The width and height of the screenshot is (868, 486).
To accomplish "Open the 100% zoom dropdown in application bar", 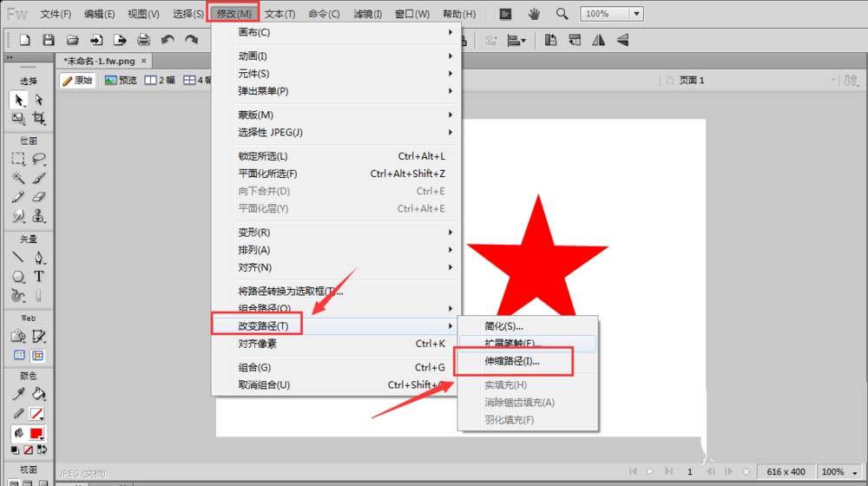I will point(636,14).
